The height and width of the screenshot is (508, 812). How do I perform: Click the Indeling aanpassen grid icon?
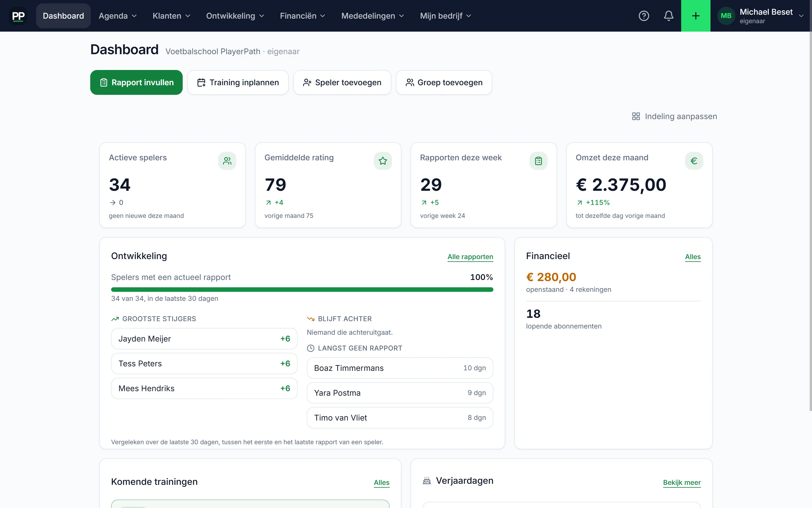coord(636,116)
